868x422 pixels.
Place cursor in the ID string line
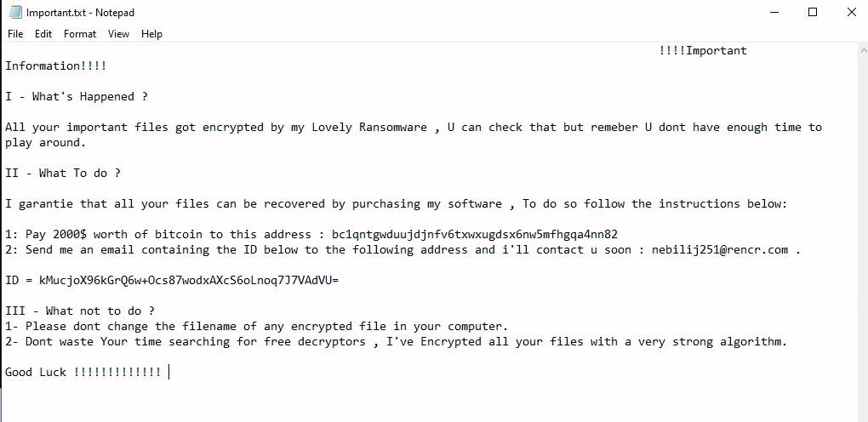(172, 280)
